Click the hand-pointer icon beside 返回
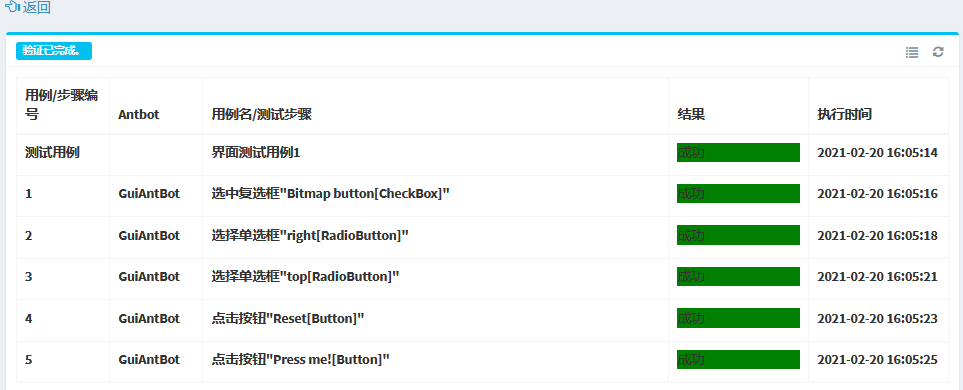Viewport: 963px width, 390px height. (12, 7)
